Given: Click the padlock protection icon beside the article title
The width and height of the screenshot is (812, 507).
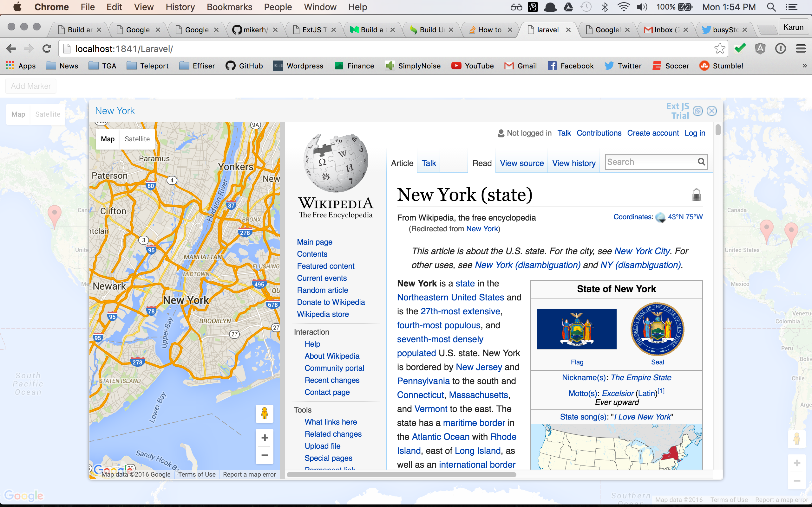Looking at the screenshot, I should coord(697,195).
